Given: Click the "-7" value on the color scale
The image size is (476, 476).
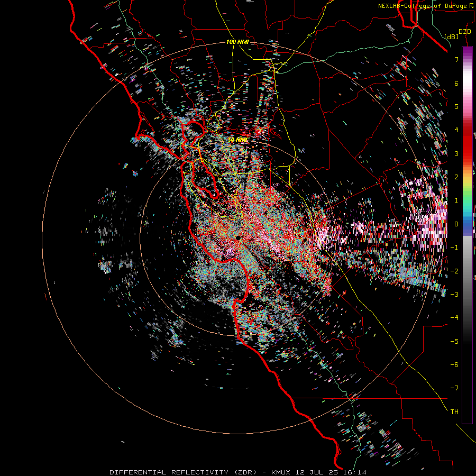Looking at the screenshot, I should coord(454,388).
